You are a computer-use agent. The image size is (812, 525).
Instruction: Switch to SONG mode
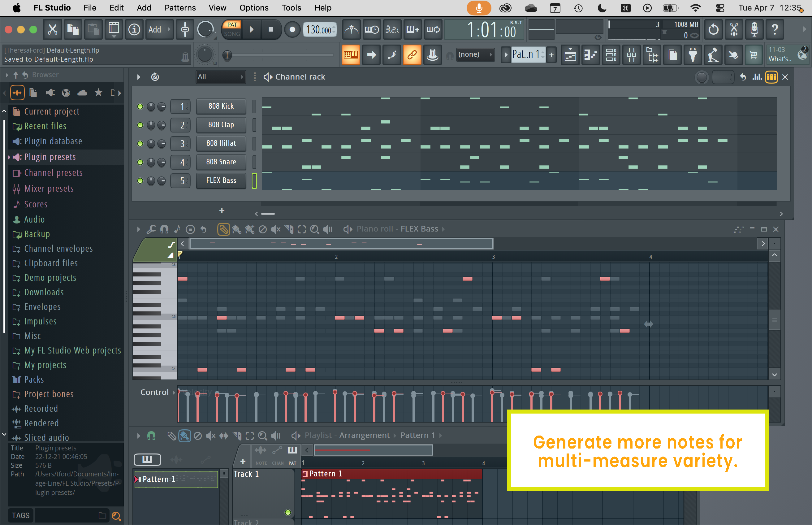(x=232, y=34)
